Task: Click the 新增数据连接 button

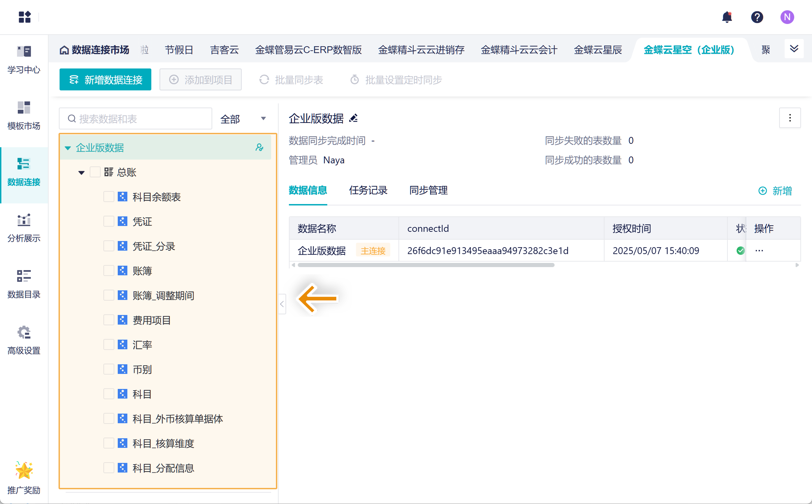Action: 105,80
